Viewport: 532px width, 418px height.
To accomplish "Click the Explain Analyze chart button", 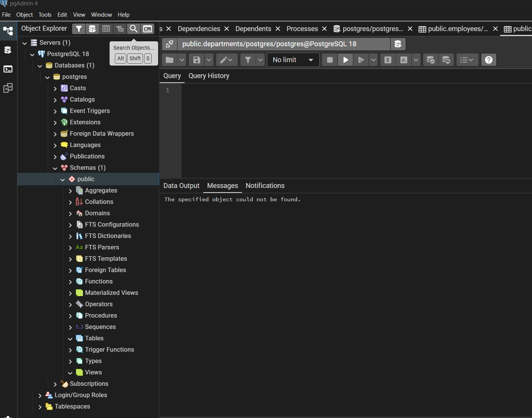I will tap(404, 60).
